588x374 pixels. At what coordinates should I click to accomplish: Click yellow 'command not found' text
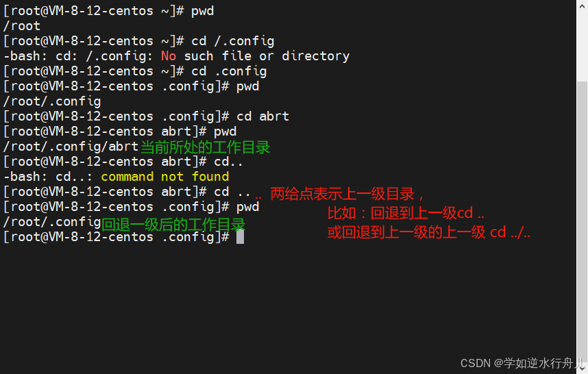coord(165,177)
